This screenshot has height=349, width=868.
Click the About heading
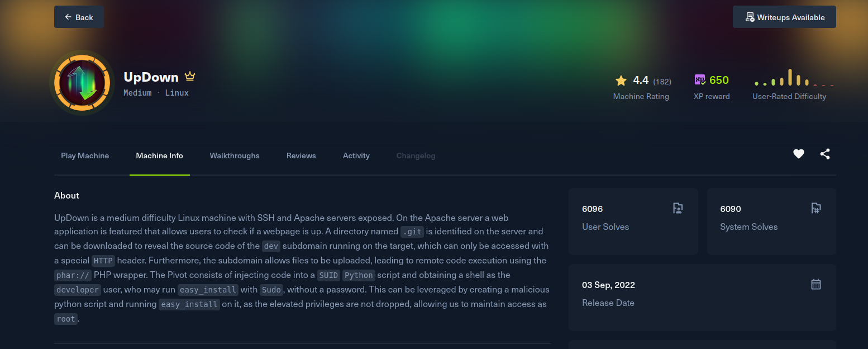click(66, 195)
